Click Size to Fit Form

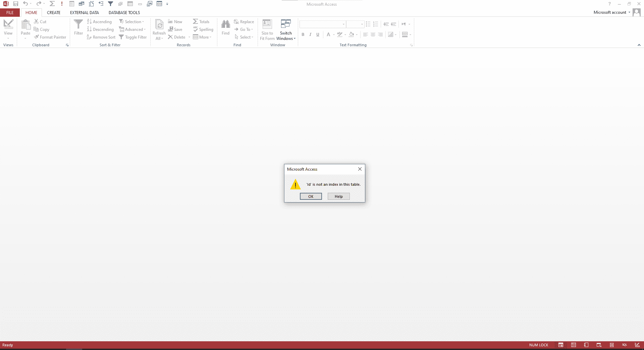pyautogui.click(x=267, y=30)
